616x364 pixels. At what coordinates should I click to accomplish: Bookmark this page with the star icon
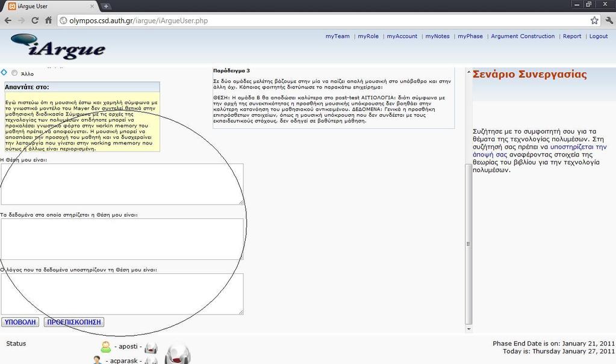pyautogui.click(x=594, y=20)
